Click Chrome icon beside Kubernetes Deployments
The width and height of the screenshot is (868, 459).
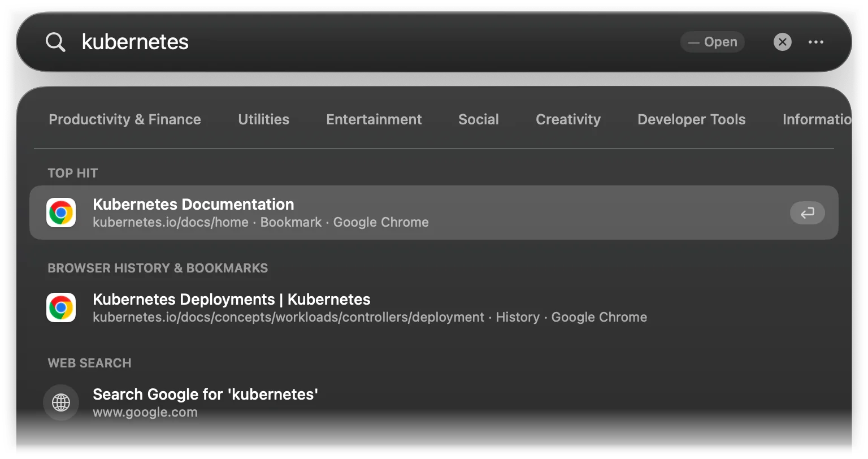tap(61, 308)
